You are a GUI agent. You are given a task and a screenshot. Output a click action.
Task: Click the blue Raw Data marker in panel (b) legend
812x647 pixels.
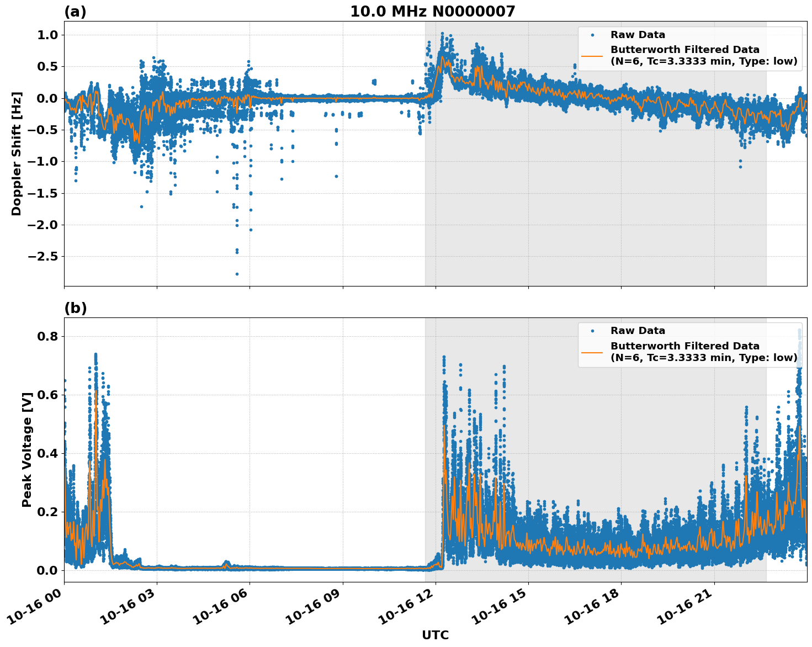592,331
